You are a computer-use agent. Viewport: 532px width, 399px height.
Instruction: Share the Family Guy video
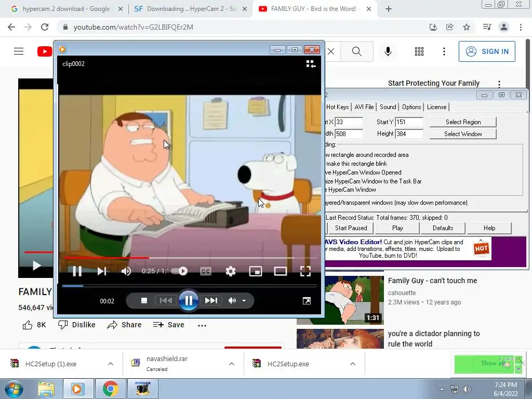click(x=125, y=325)
